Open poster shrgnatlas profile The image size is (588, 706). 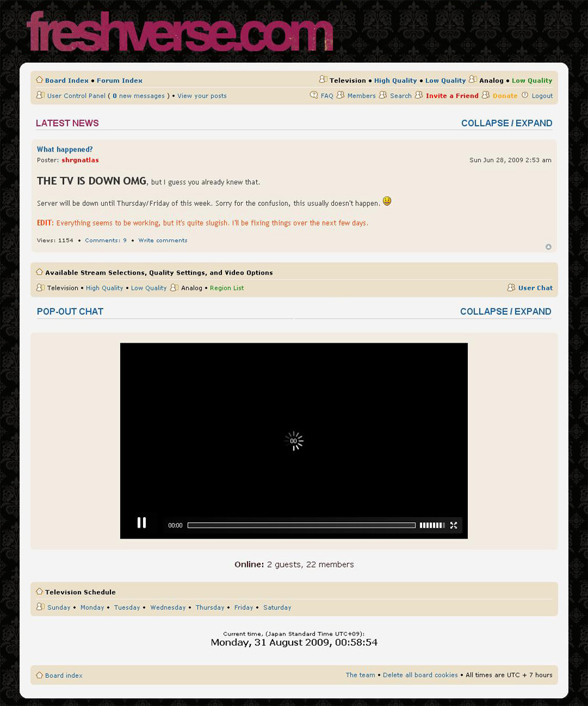pyautogui.click(x=80, y=160)
